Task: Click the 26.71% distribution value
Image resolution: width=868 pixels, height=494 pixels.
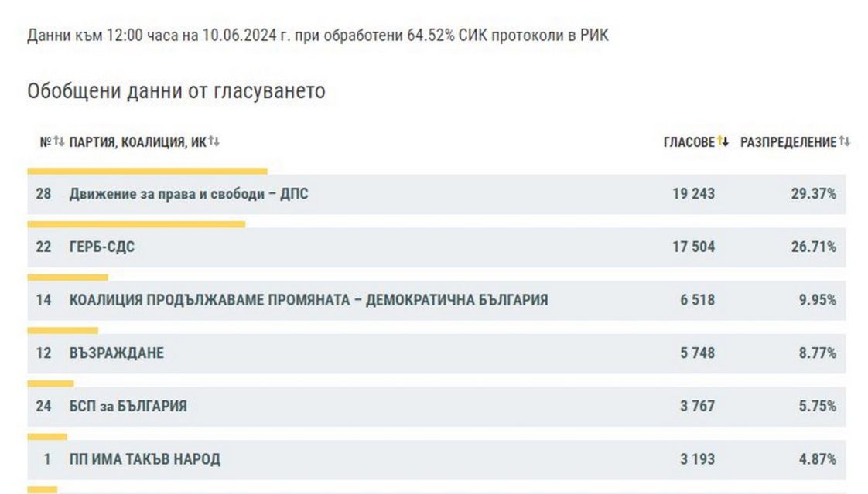Action: (x=813, y=247)
